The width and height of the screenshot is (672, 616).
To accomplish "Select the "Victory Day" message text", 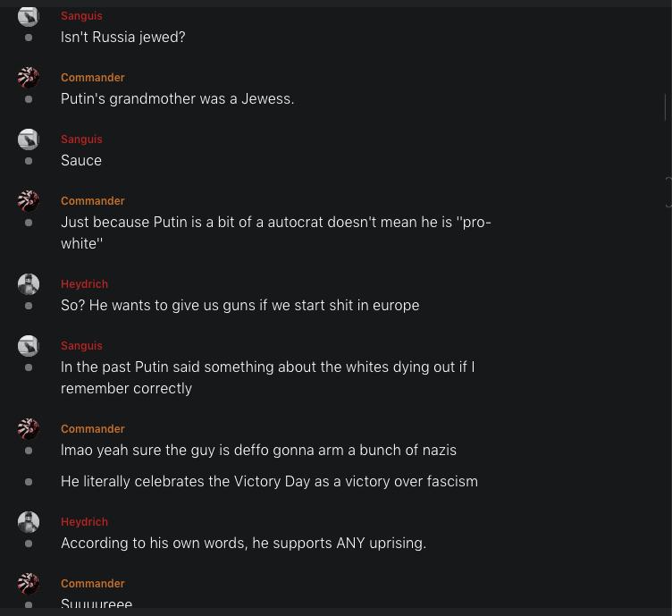I will [269, 482].
